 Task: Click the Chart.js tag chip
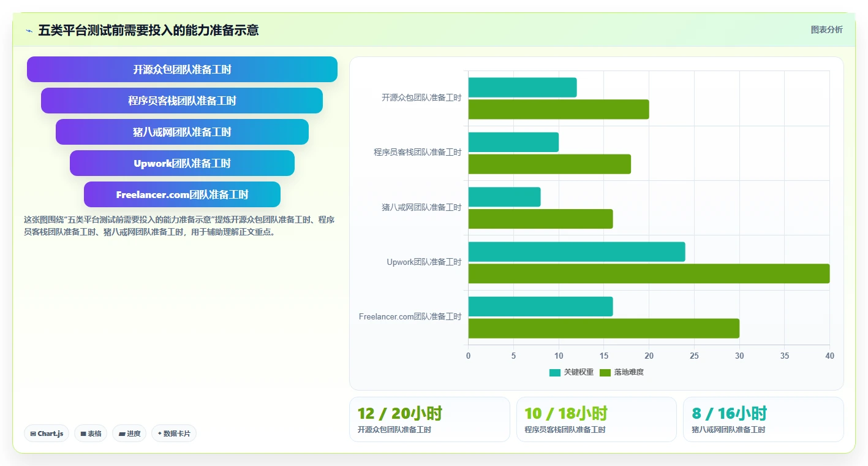[47, 434]
